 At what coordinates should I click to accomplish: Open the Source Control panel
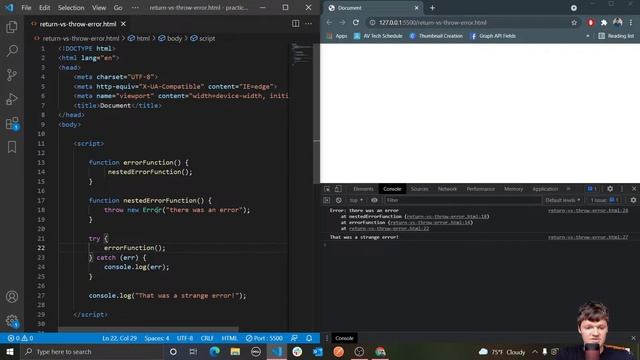[x=12, y=75]
